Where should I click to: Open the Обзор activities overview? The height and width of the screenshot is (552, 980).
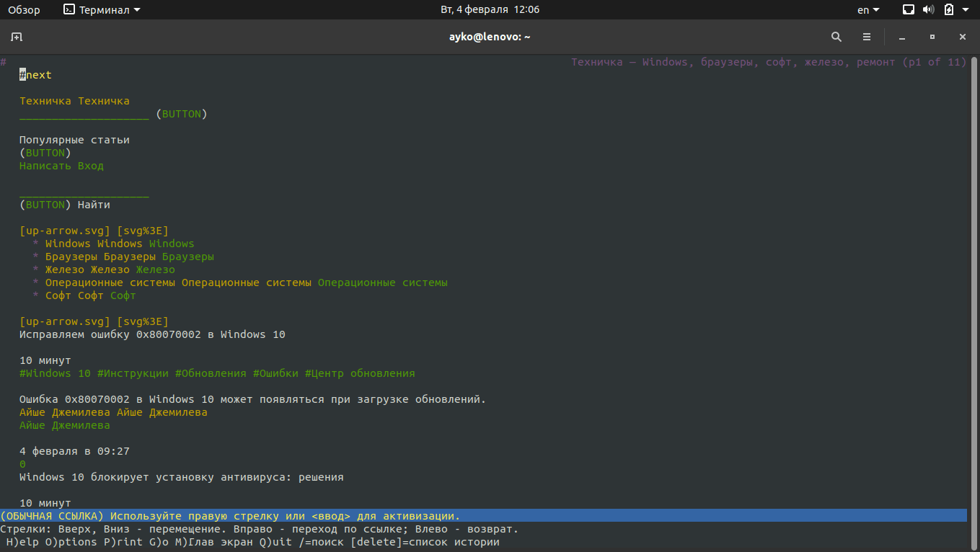point(24,10)
